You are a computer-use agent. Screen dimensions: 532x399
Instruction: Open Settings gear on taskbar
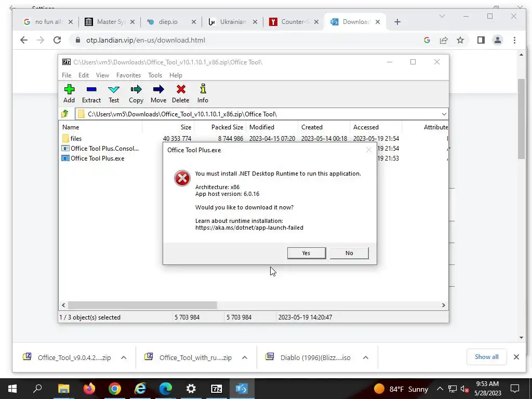[x=191, y=389]
